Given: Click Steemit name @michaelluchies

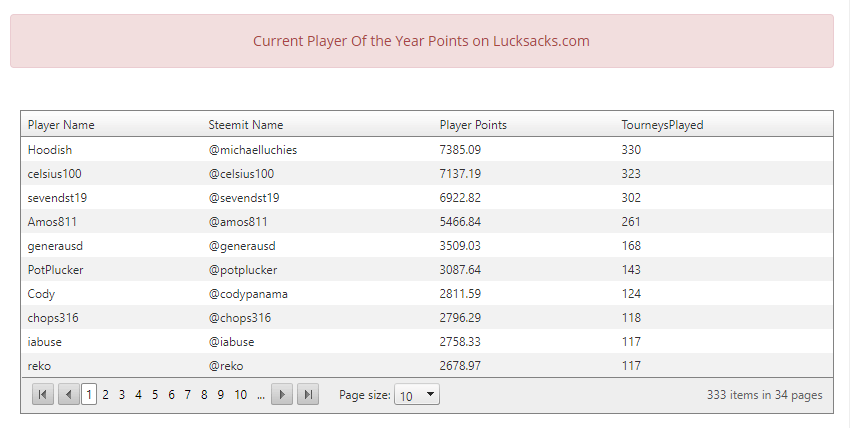Looking at the screenshot, I should pos(253,150).
